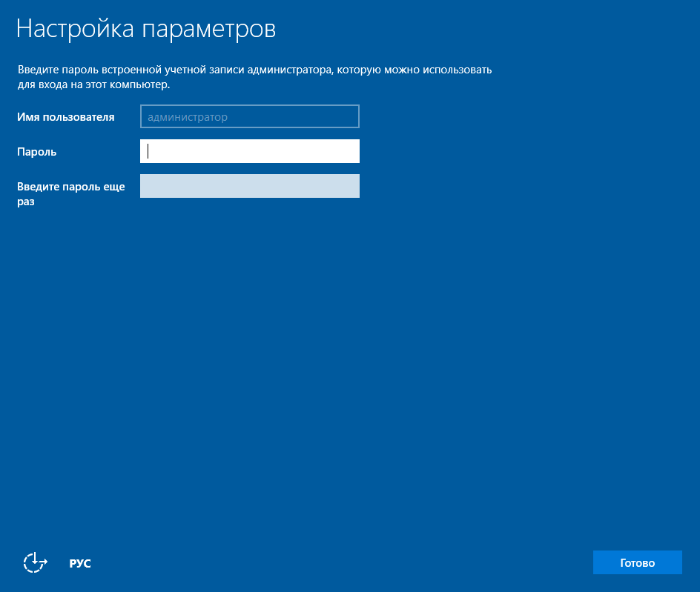Click the Настройка параметров heading
The width and height of the screenshot is (700, 592).
(x=146, y=29)
